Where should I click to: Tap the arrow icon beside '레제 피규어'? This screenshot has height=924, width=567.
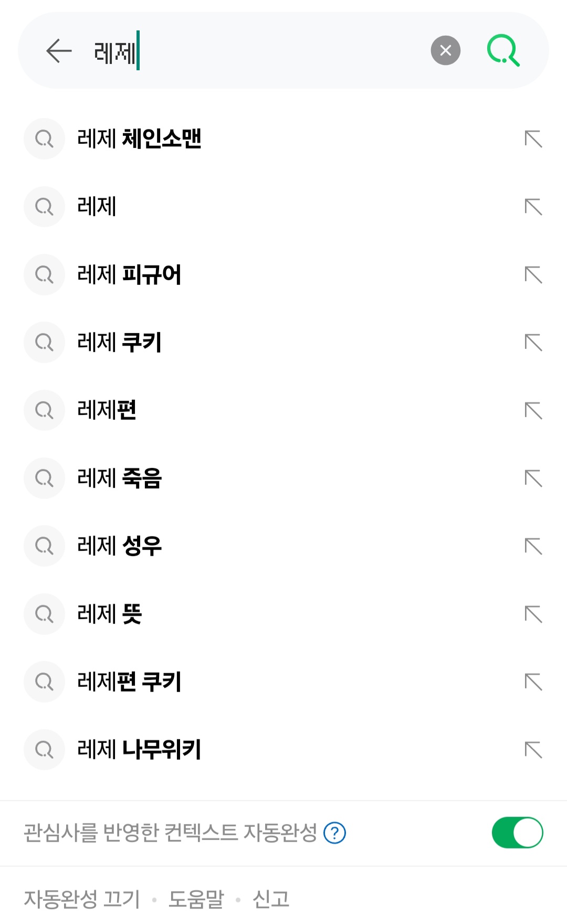coord(533,274)
